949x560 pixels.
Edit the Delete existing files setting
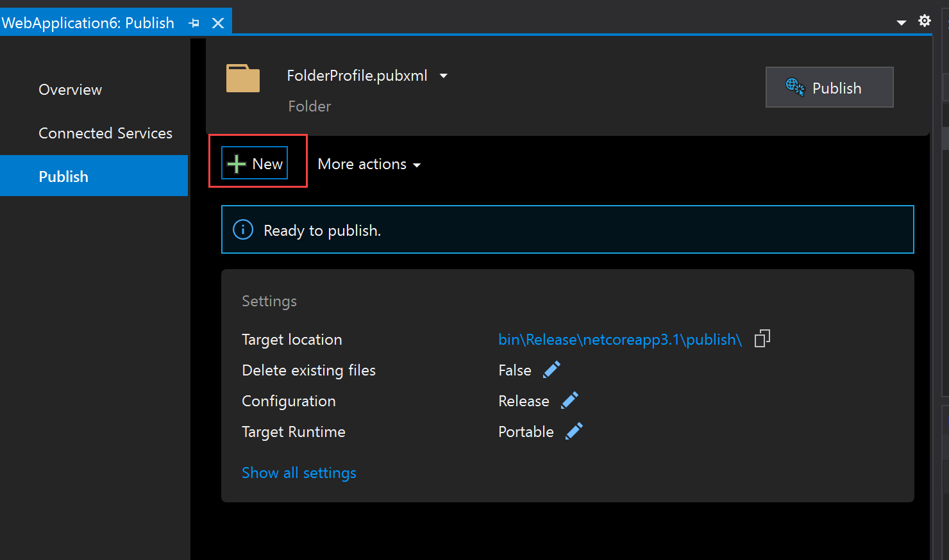(x=551, y=370)
